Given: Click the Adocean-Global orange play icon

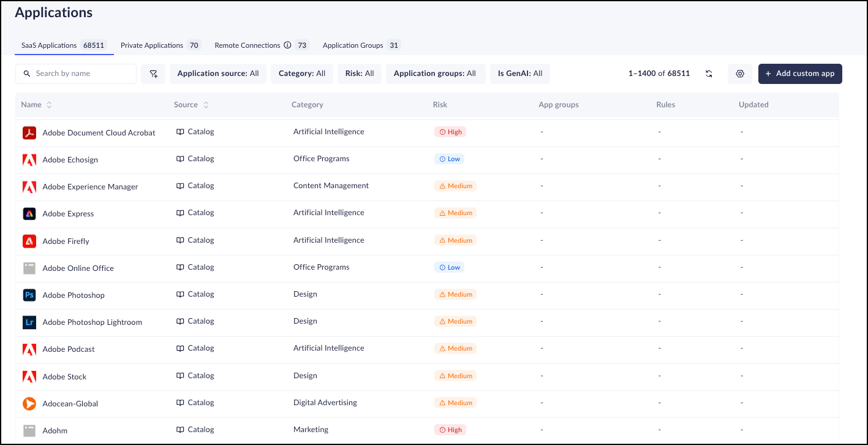Looking at the screenshot, I should 29,403.
